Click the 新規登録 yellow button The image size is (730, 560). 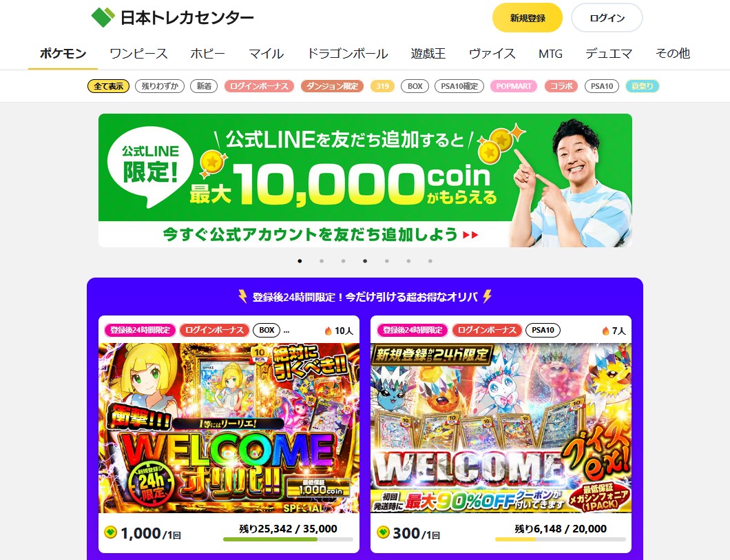[528, 18]
